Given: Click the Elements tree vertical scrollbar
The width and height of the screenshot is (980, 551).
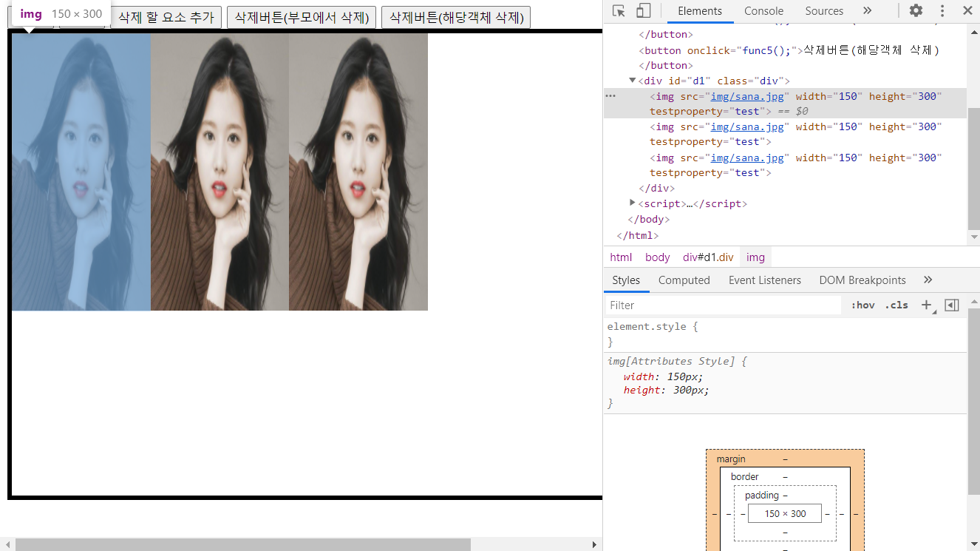Looking at the screenshot, I should pyautogui.click(x=973, y=168).
